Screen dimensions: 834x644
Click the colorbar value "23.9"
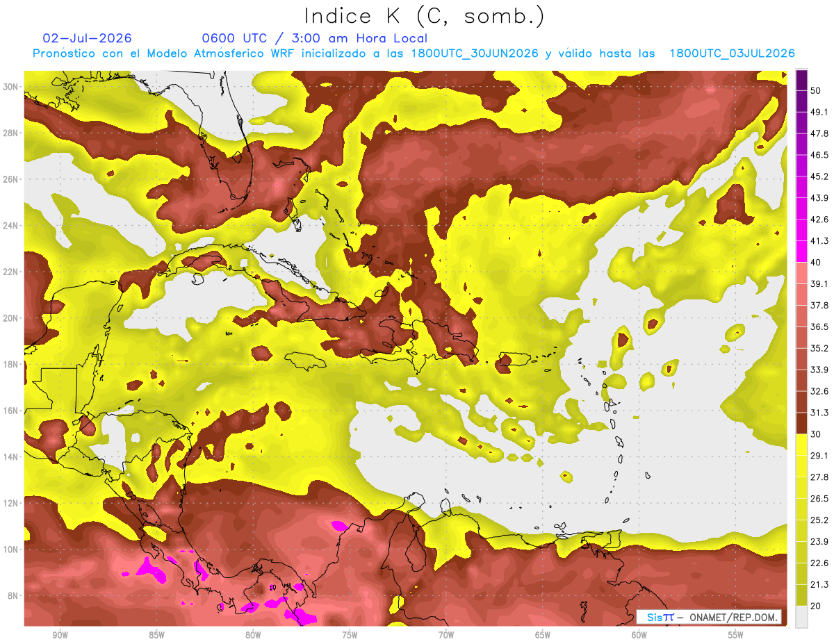pos(820,542)
